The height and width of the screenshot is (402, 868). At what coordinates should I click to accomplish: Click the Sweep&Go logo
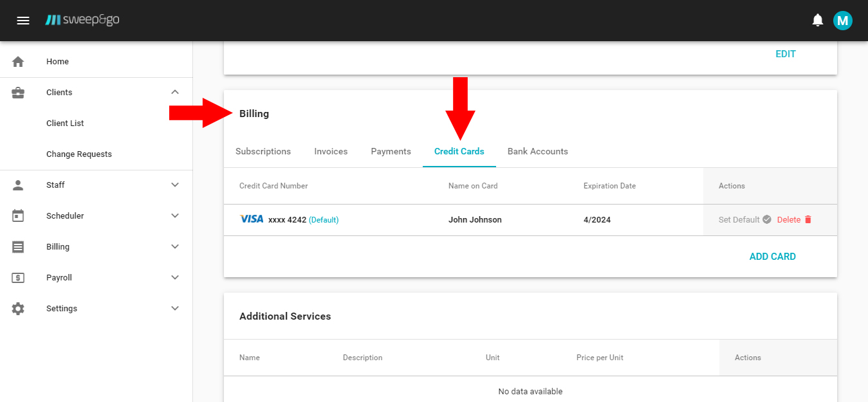coord(82,20)
